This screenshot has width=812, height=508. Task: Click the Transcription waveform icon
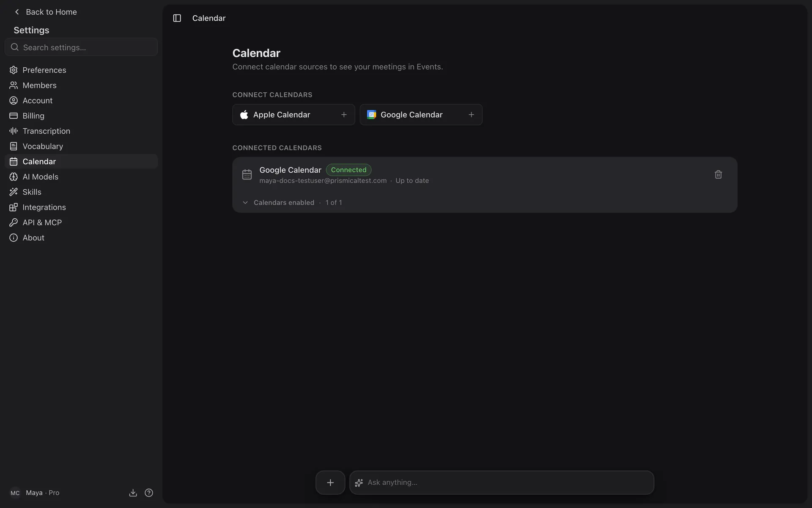(14, 131)
